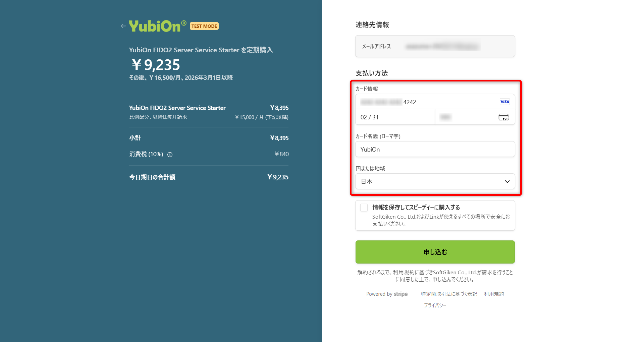This screenshot has height=342, width=644.
Task: Select the back arrow beside YubiOn logo
Action: click(123, 26)
